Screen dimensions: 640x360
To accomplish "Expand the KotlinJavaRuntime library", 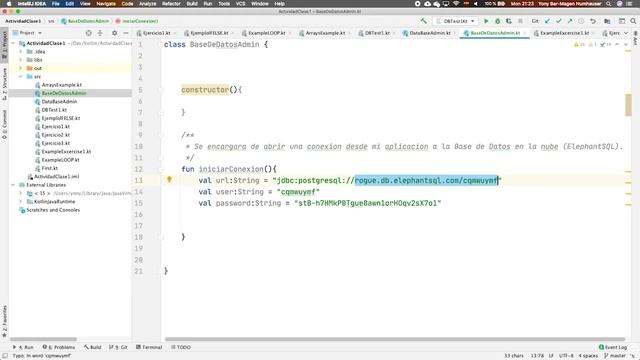I will (21, 201).
